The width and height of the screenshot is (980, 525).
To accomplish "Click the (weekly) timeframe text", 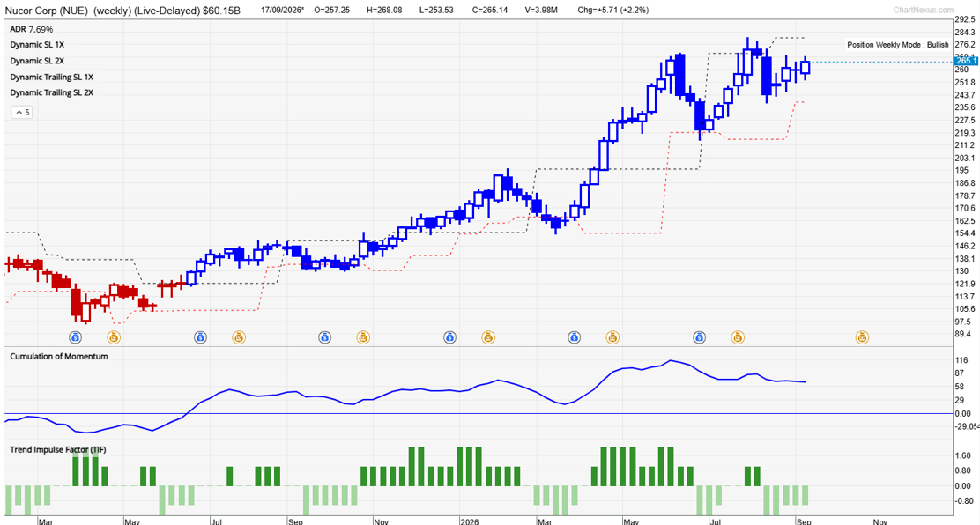I will click(x=113, y=10).
